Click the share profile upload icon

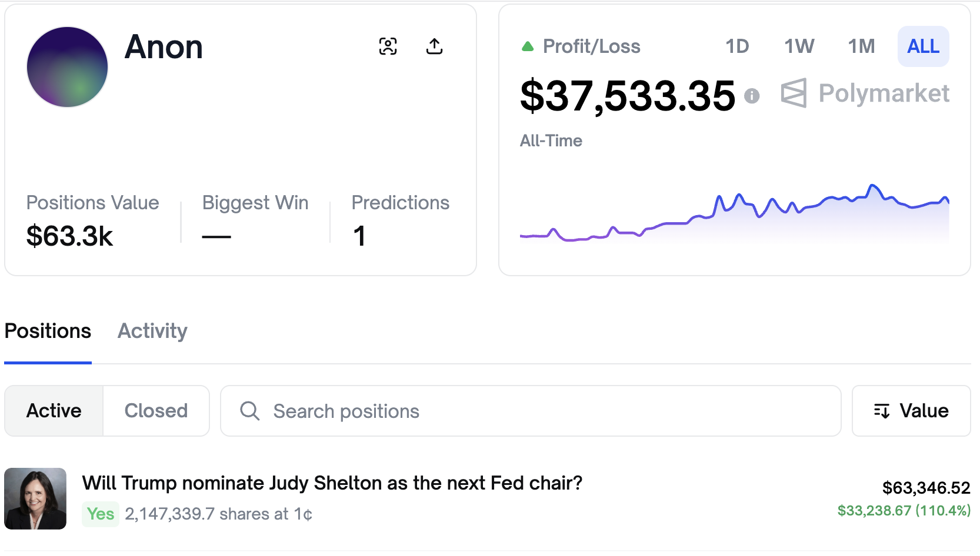click(x=434, y=46)
